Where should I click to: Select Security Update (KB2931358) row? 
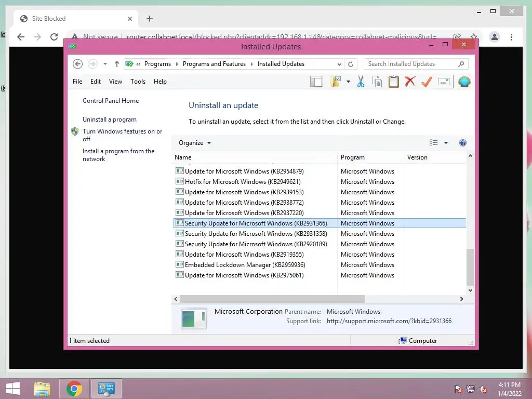click(320, 234)
